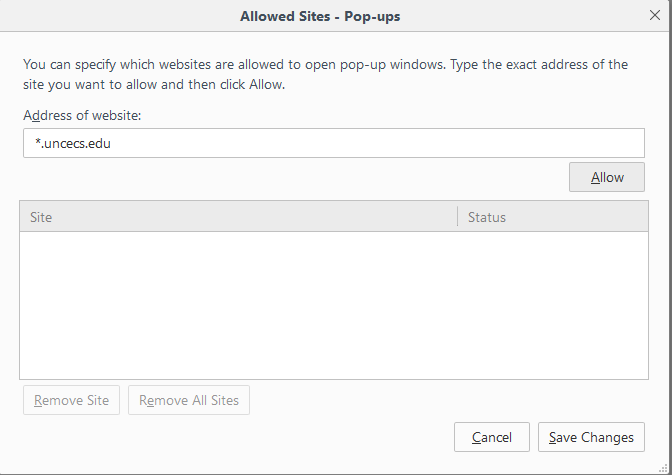Save Changes to allowed sites
This screenshot has width=672, height=475.
[591, 437]
